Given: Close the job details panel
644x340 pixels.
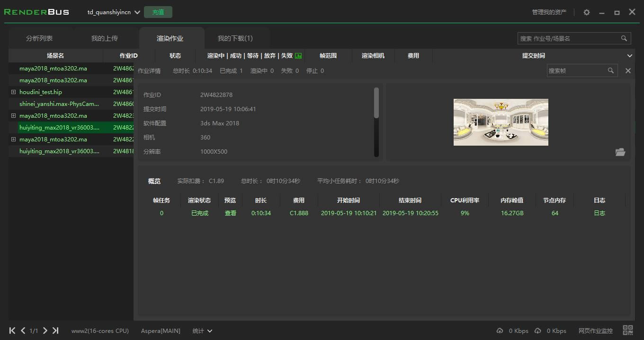Looking at the screenshot, I should [x=628, y=70].
